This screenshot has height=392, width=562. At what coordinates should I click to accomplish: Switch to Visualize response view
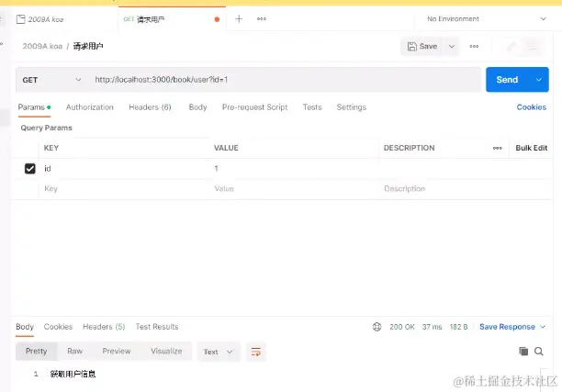point(166,352)
